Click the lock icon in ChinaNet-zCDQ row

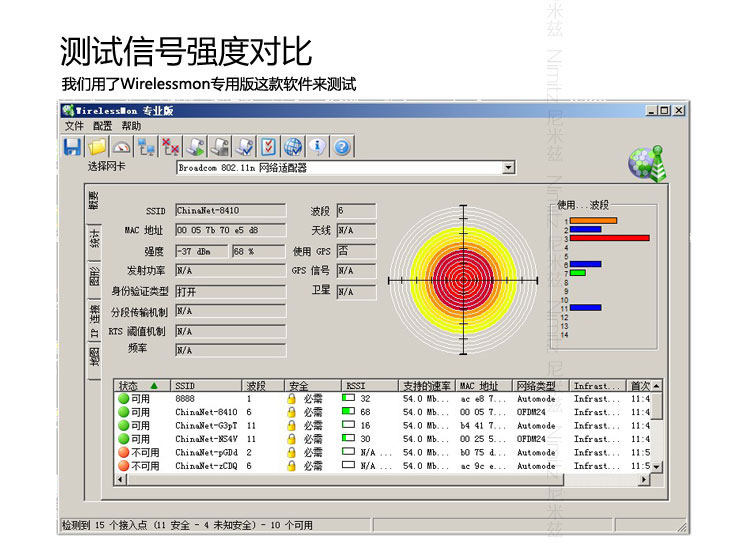291,465
